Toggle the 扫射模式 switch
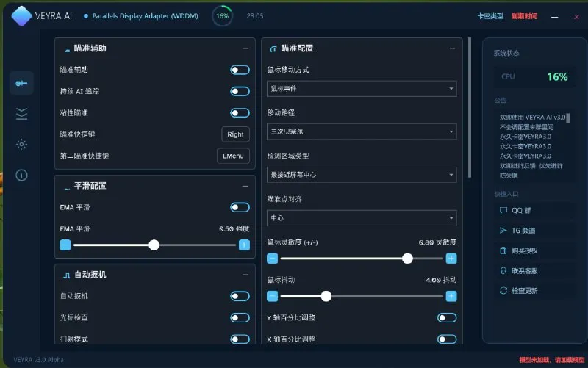588x368 pixels. tap(240, 339)
